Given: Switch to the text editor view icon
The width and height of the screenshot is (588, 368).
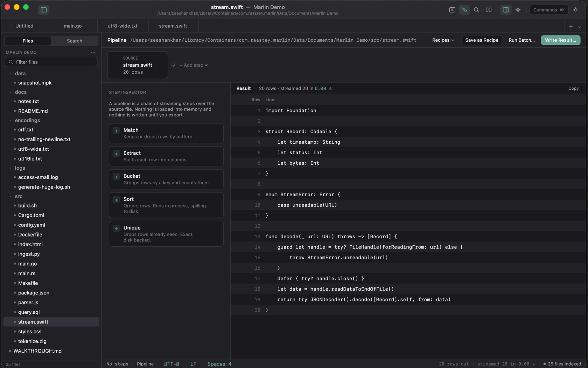Looking at the screenshot, I should [x=452, y=10].
